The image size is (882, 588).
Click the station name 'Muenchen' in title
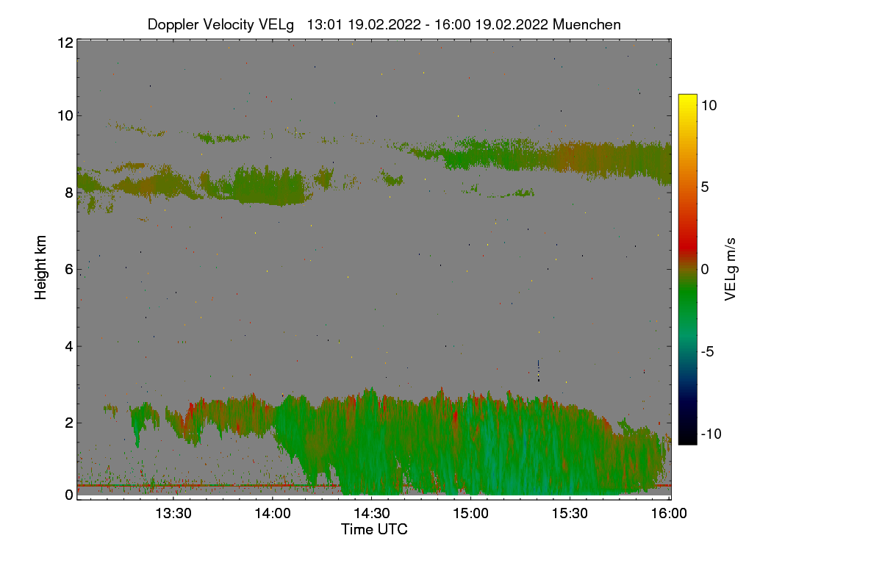(x=587, y=24)
